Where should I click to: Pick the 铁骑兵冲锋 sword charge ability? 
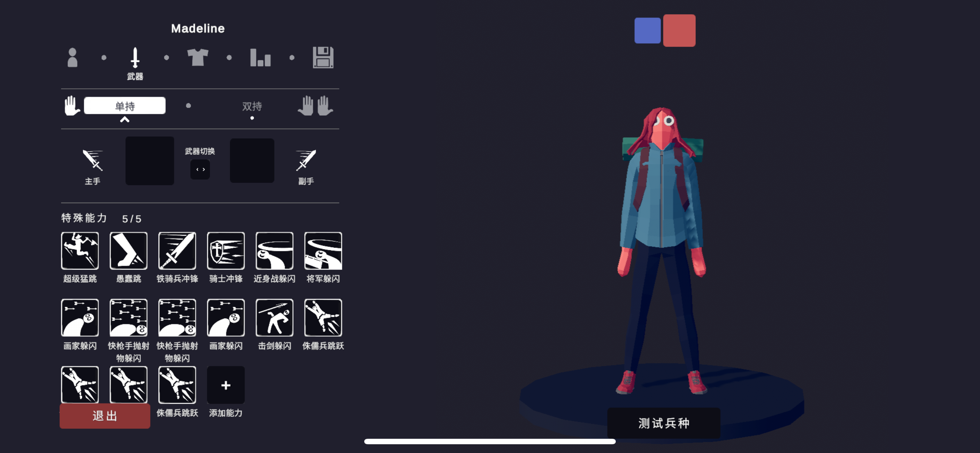tap(177, 251)
